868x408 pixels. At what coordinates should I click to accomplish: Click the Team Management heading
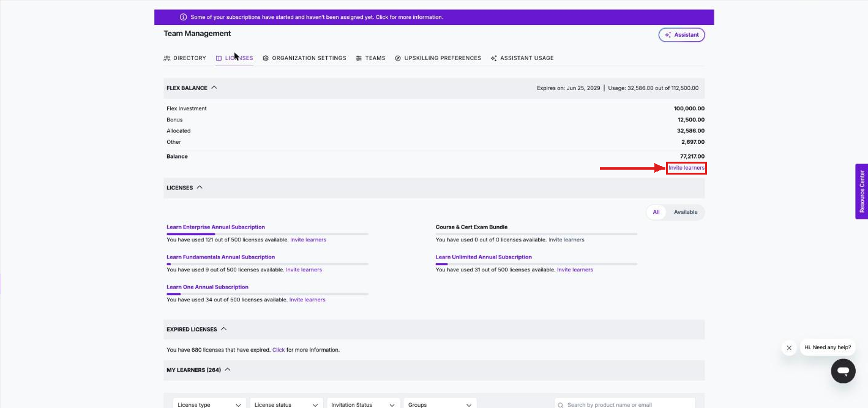coord(197,34)
